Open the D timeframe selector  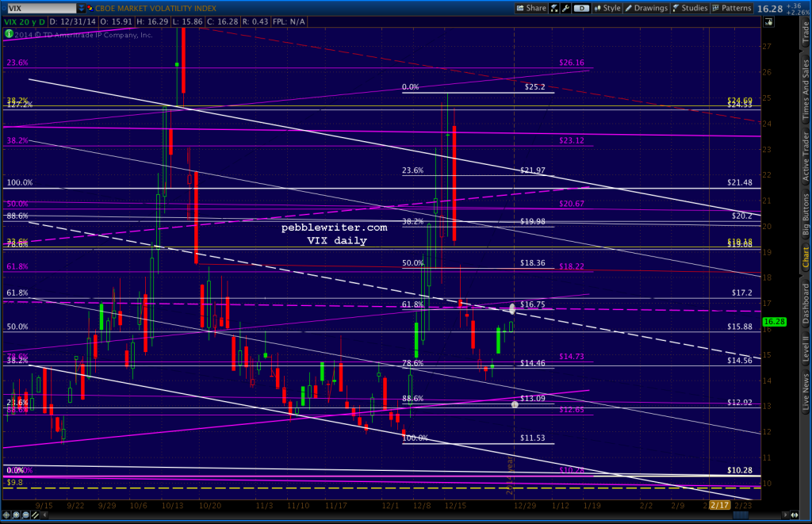(582, 8)
